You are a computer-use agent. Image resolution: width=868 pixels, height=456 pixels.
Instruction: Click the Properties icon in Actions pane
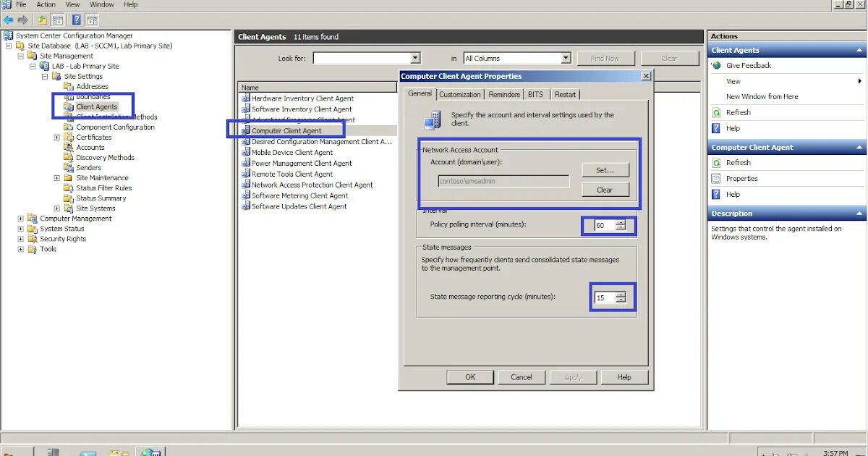(717, 178)
